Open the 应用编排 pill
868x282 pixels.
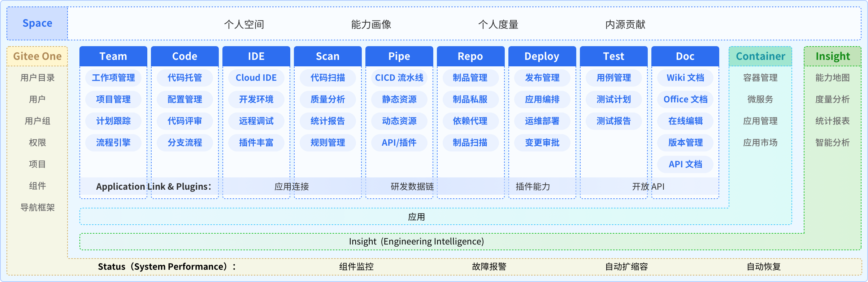pyautogui.click(x=542, y=100)
